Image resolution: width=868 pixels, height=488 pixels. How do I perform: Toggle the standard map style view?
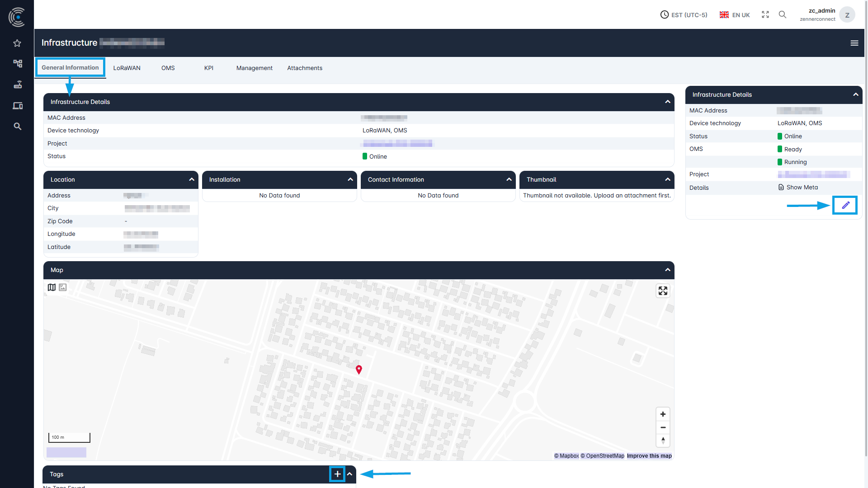pos(51,287)
